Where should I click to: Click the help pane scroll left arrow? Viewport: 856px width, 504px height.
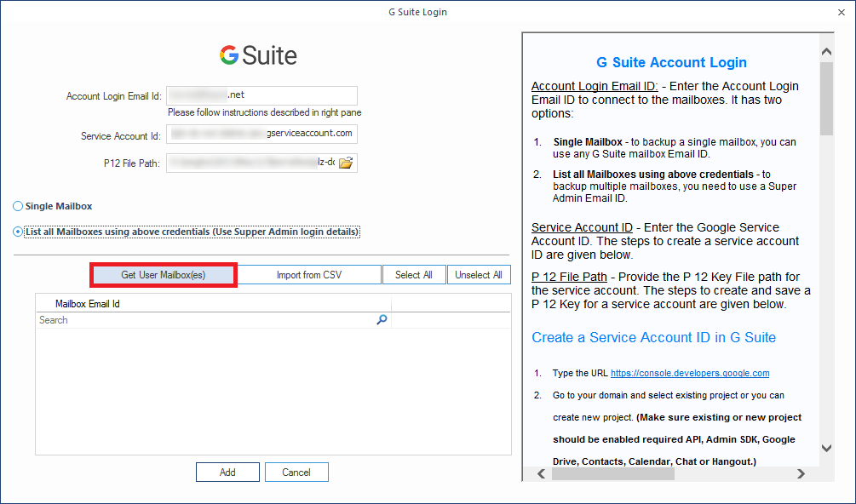tap(541, 473)
